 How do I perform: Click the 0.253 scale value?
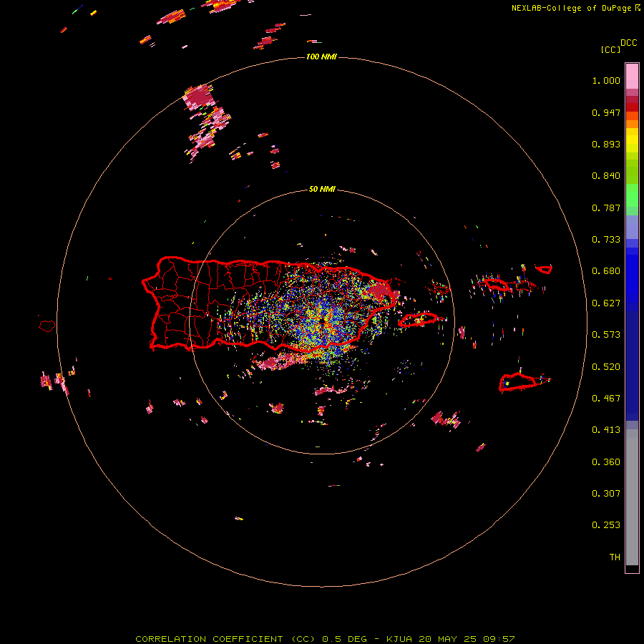tap(606, 525)
